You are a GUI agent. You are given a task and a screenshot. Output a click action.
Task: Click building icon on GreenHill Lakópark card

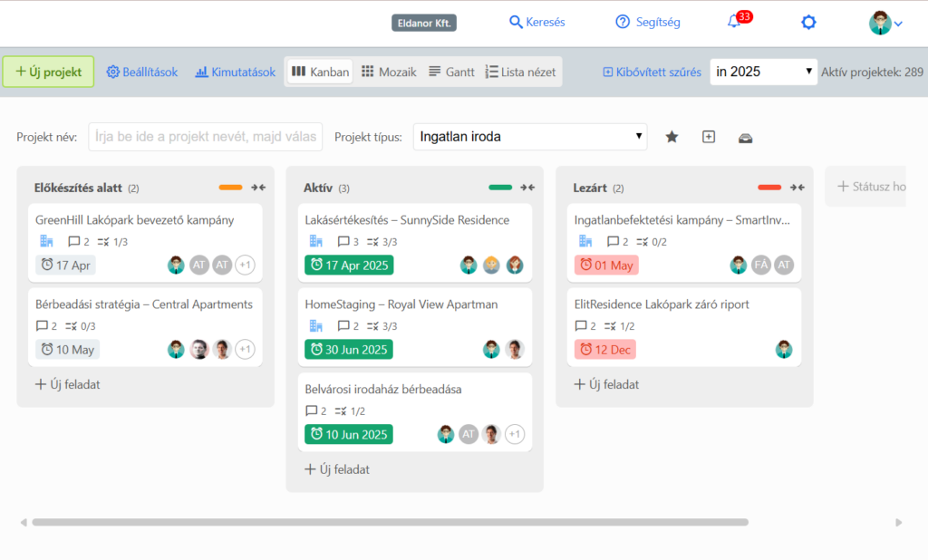(47, 241)
